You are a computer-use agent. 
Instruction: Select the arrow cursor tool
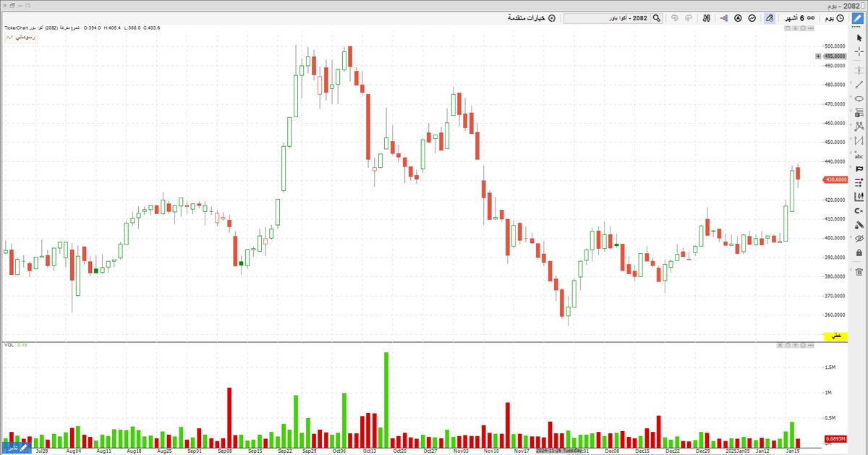[859, 37]
